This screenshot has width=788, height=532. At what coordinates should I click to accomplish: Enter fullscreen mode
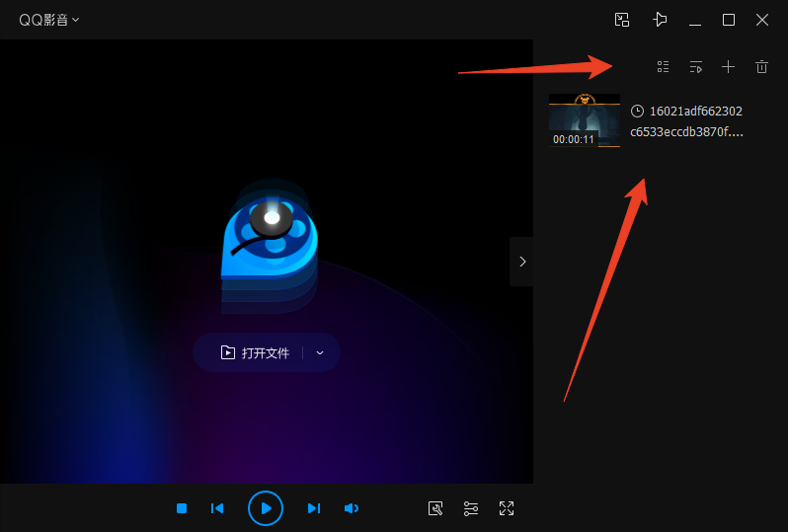(507, 508)
